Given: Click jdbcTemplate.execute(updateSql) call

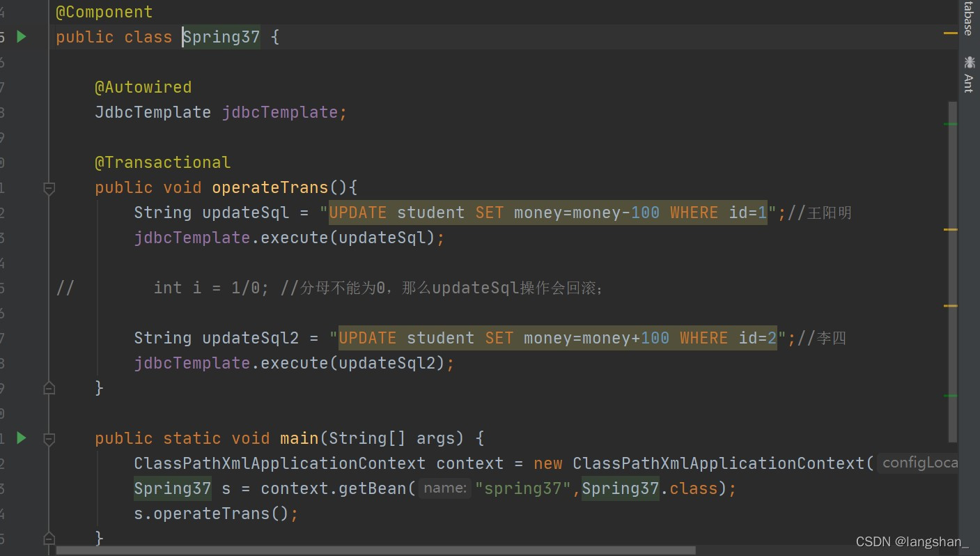Looking at the screenshot, I should (289, 238).
